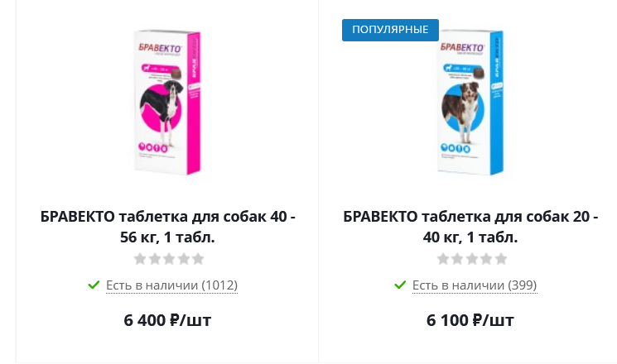Rate the 20-40 kg product four stars
The image size is (617, 364).
[486, 259]
